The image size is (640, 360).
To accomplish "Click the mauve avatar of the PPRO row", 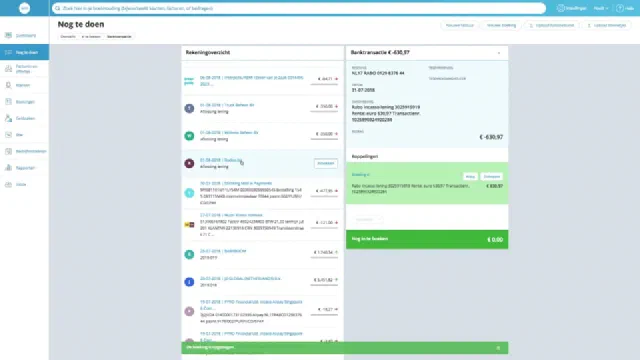I will pyautogui.click(x=189, y=311).
